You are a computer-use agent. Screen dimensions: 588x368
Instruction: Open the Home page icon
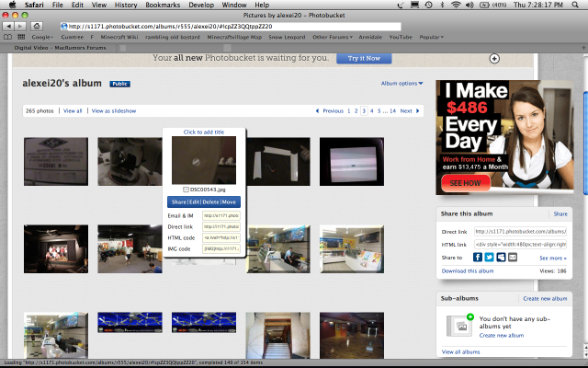[x=37, y=27]
